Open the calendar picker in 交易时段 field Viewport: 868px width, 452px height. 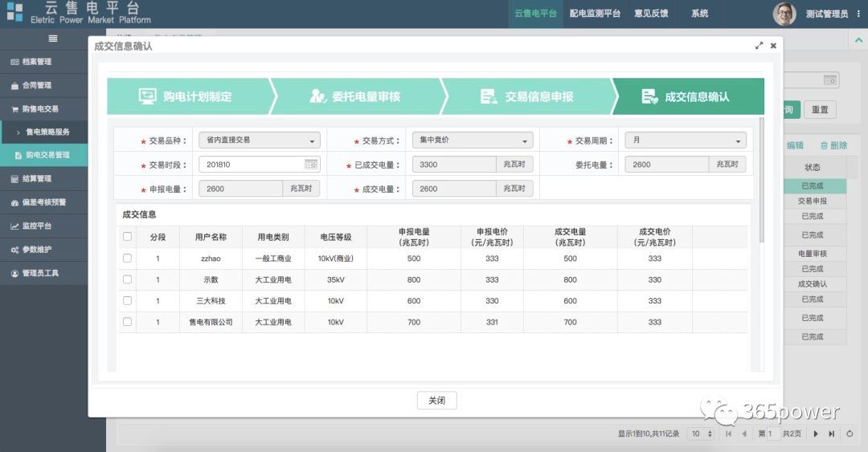[x=310, y=165]
